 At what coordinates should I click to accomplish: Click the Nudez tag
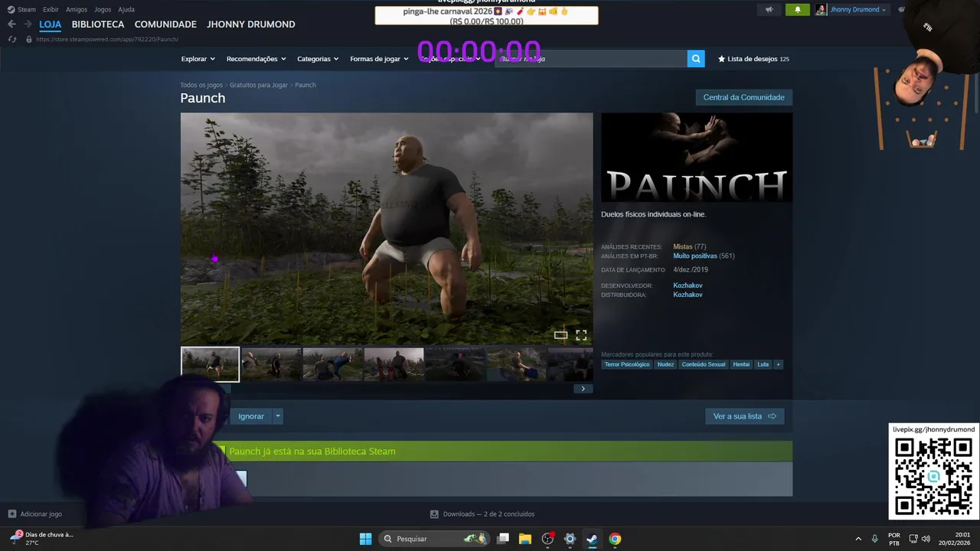[665, 364]
